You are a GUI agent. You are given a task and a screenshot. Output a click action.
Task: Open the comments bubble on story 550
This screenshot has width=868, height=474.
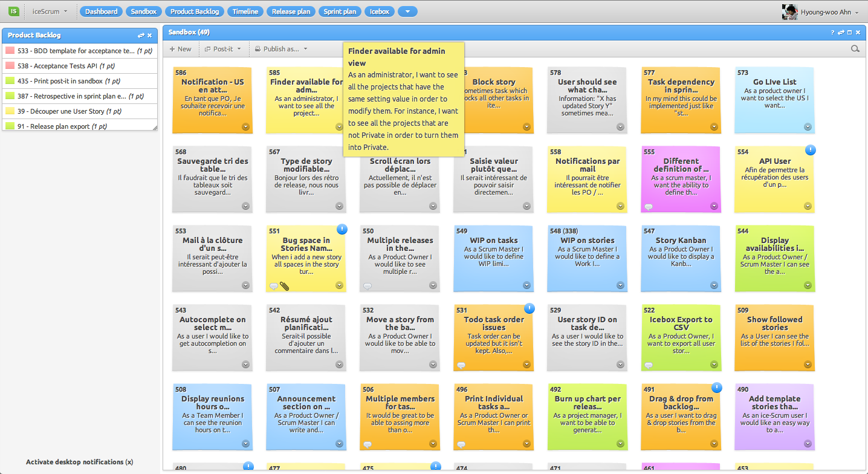tap(368, 286)
